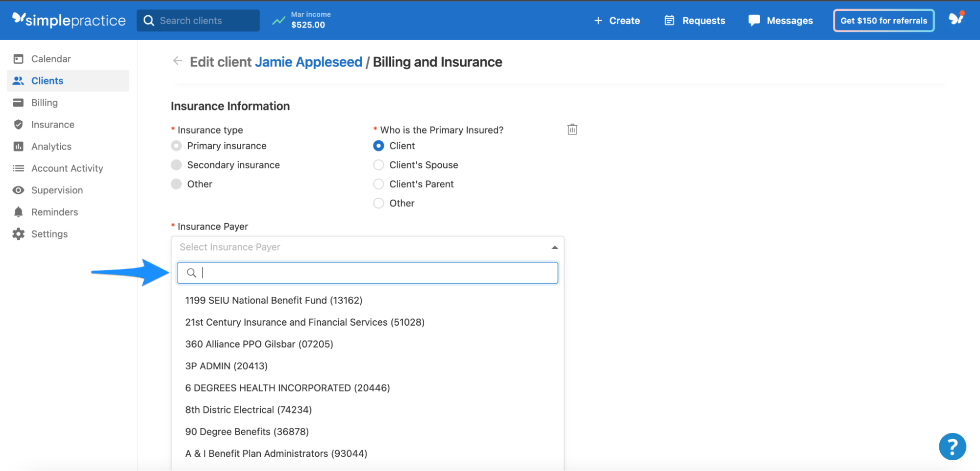The height and width of the screenshot is (471, 980).
Task: Choose Client's Spouse as Primary Insured
Action: pos(378,165)
